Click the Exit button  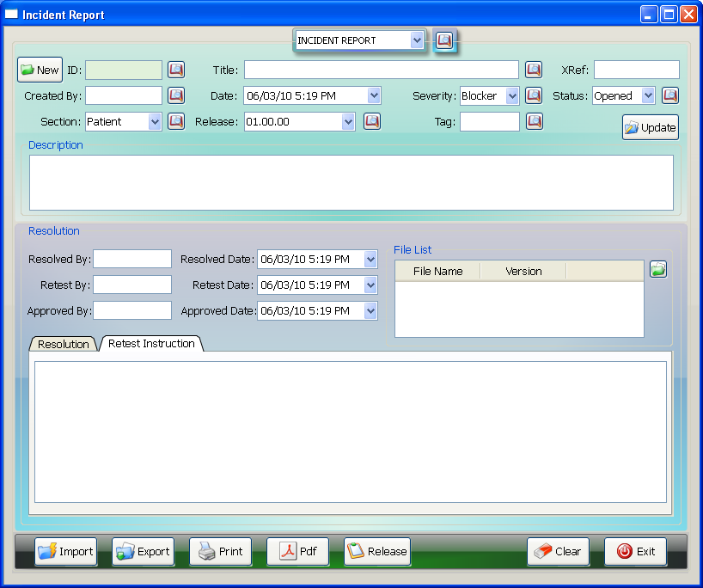point(636,552)
